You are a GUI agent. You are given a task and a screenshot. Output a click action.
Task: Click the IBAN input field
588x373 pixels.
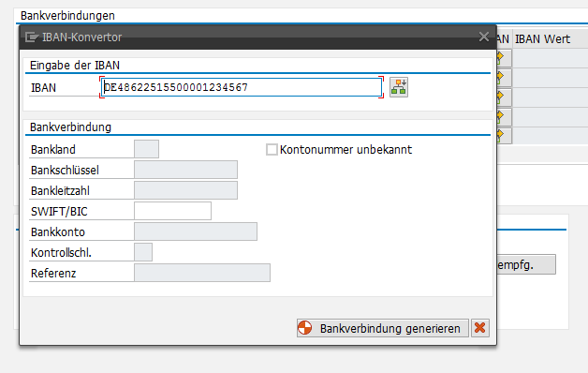click(242, 87)
